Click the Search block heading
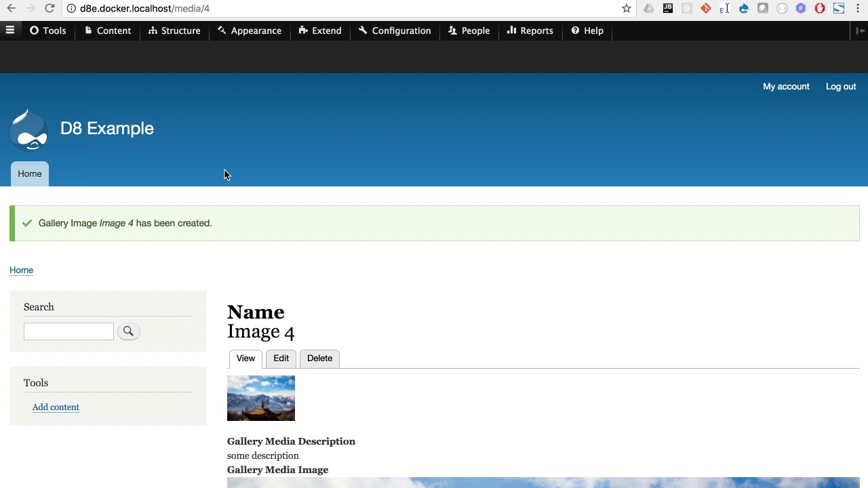The image size is (868, 488). (39, 307)
